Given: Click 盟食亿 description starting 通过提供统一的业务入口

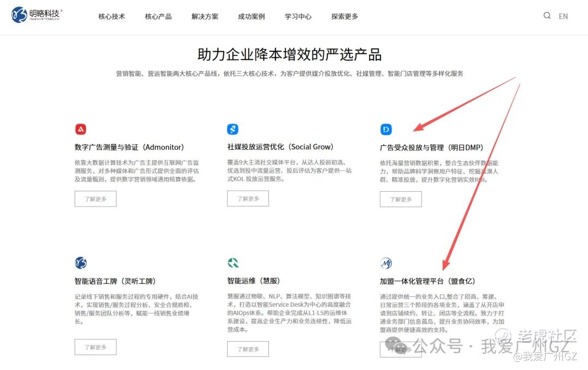Looking at the screenshot, I should coord(442,313).
